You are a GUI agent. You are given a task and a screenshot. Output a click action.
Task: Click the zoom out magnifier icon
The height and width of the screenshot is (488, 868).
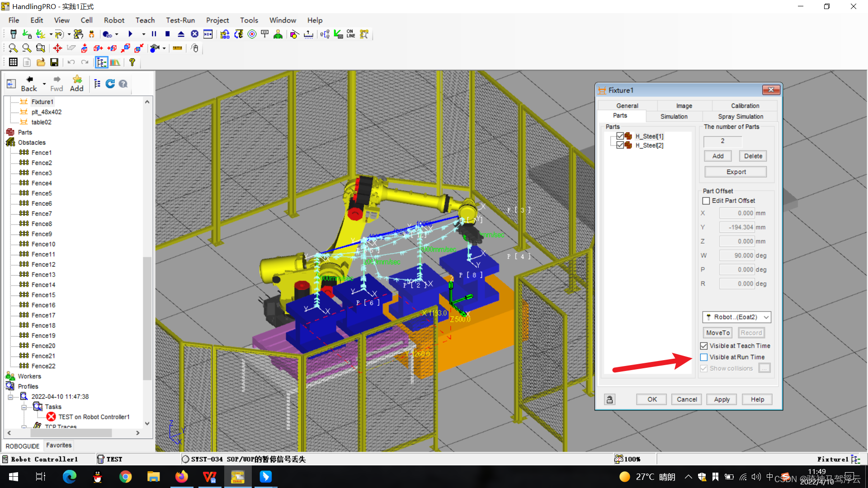[27, 48]
